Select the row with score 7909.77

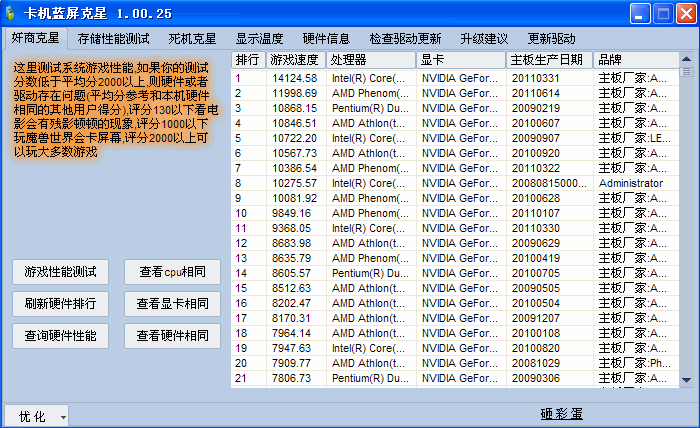(x=455, y=363)
